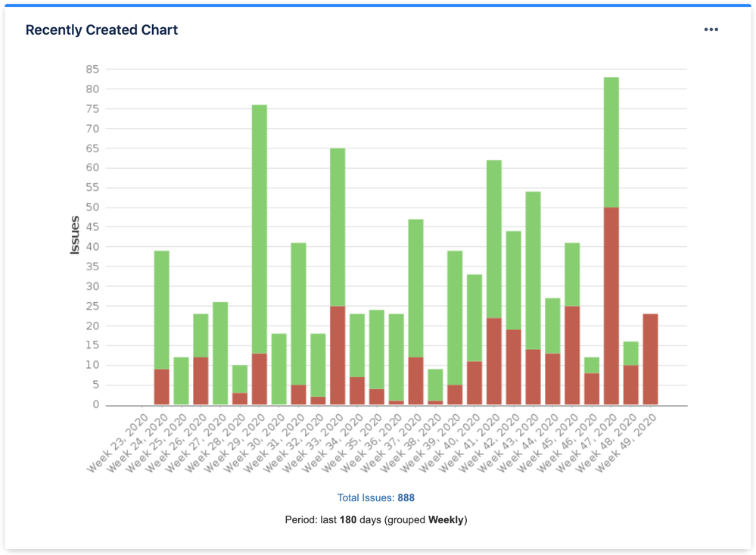
Task: Click the green Week 27 bar
Action: click(x=220, y=354)
